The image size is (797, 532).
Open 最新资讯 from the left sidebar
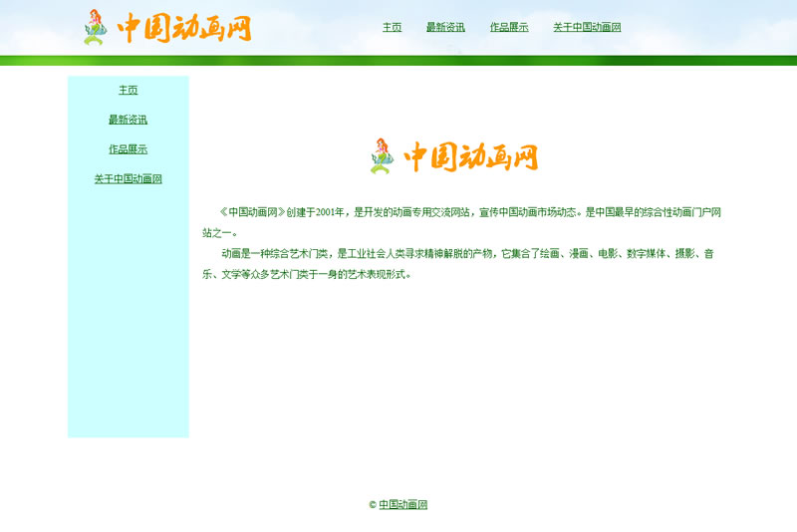(128, 121)
